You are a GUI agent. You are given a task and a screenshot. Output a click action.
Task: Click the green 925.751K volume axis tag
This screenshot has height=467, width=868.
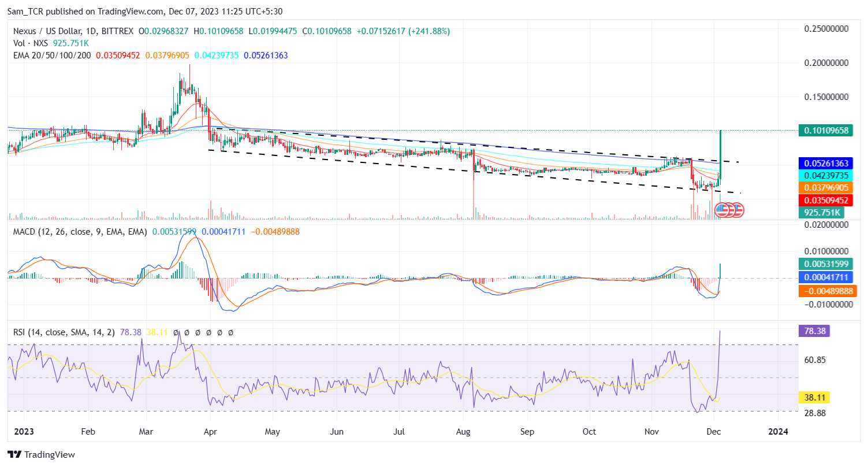(821, 212)
